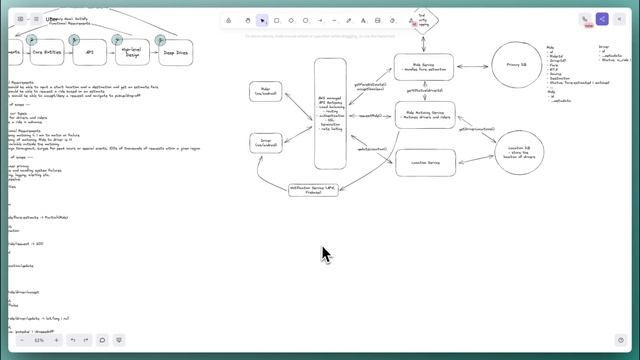Select the Arrow drawing tool

[320, 20]
